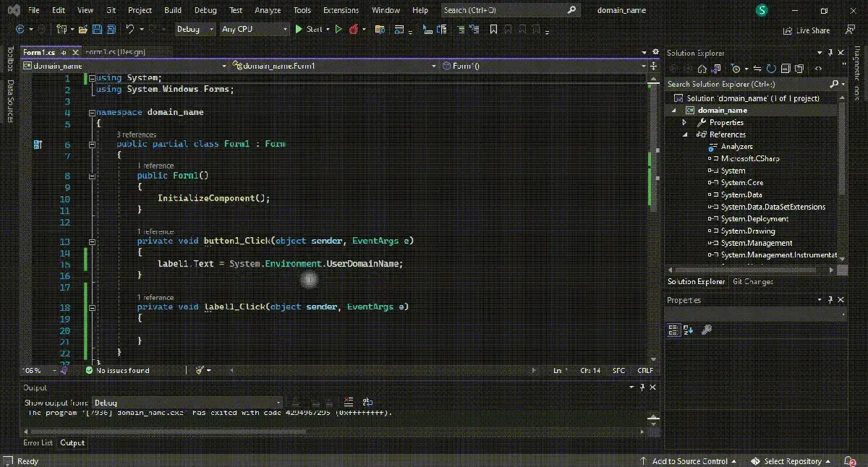This screenshot has height=467, width=868.
Task: Click the Save All toolbar icon
Action: pyautogui.click(x=112, y=30)
